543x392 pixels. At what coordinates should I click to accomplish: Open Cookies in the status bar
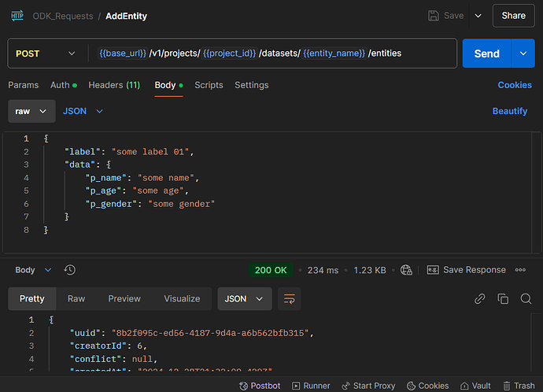[x=427, y=386]
